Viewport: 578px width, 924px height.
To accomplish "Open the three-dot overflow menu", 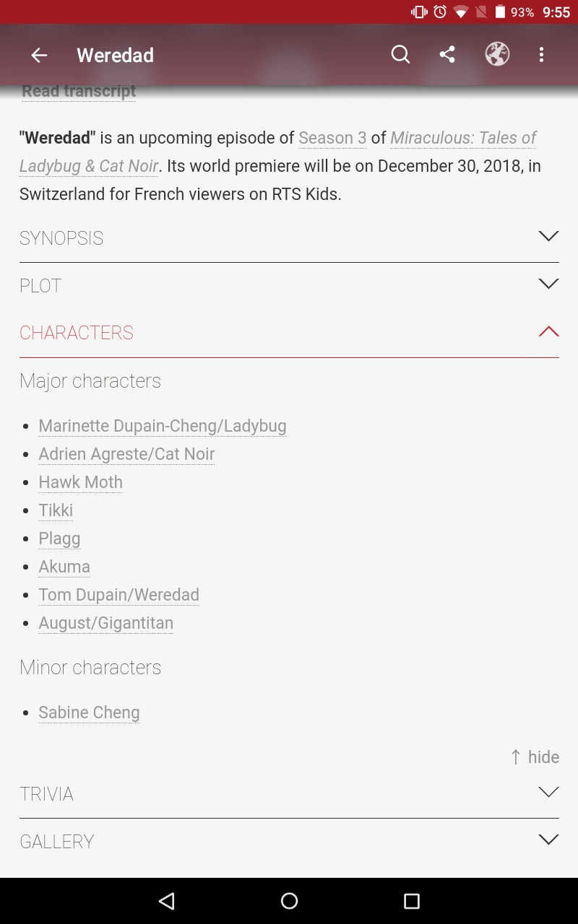I will coord(541,55).
